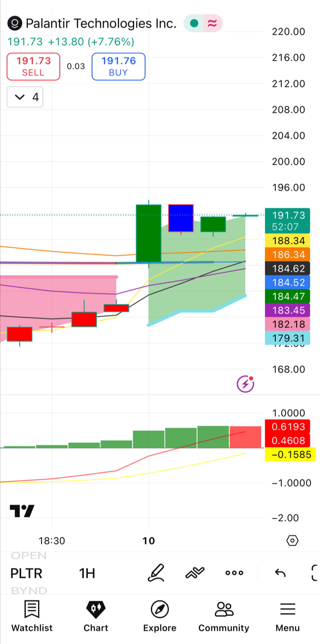Select the tall green candlestick
Image resolution: width=320 pixels, height=644 pixels.
pos(149,233)
